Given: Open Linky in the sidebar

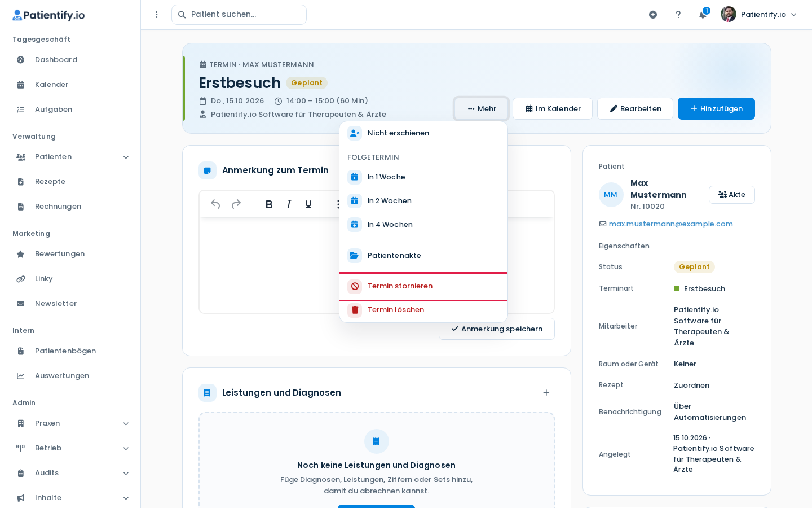Looking at the screenshot, I should pyautogui.click(x=70, y=279).
